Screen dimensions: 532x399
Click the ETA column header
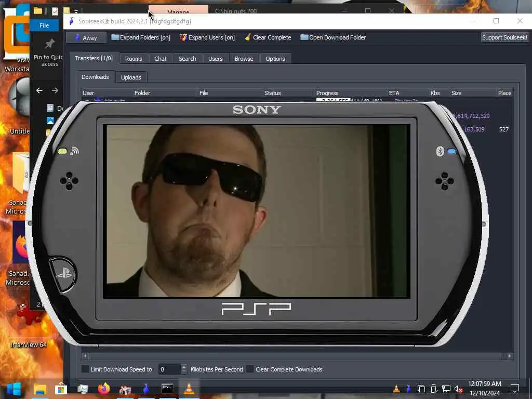click(408, 93)
